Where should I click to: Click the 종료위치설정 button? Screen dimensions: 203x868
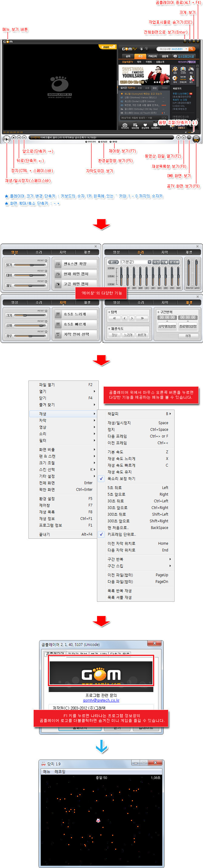pyautogui.click(x=188, y=326)
